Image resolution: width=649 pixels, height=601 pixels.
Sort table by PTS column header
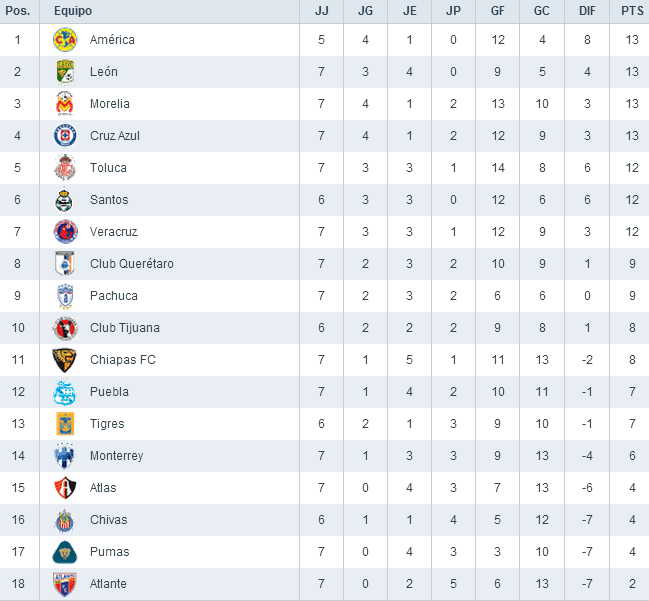(629, 10)
